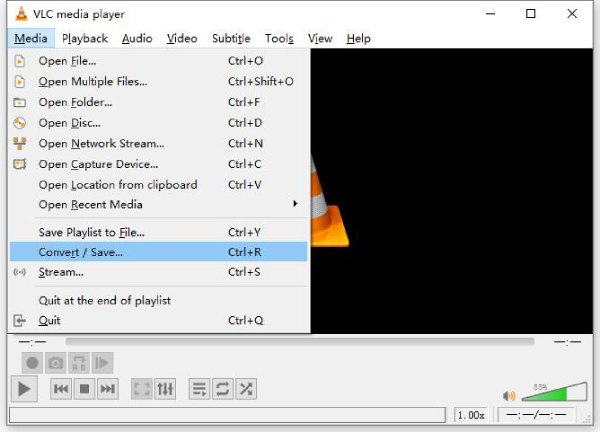
Task: Jump to previous track button
Action: coord(61,389)
